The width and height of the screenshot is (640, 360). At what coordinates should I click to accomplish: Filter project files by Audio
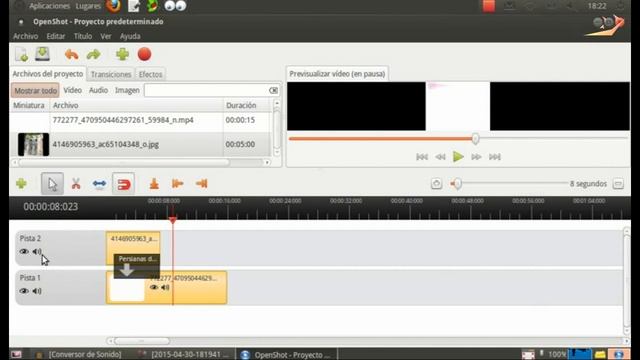coord(98,90)
